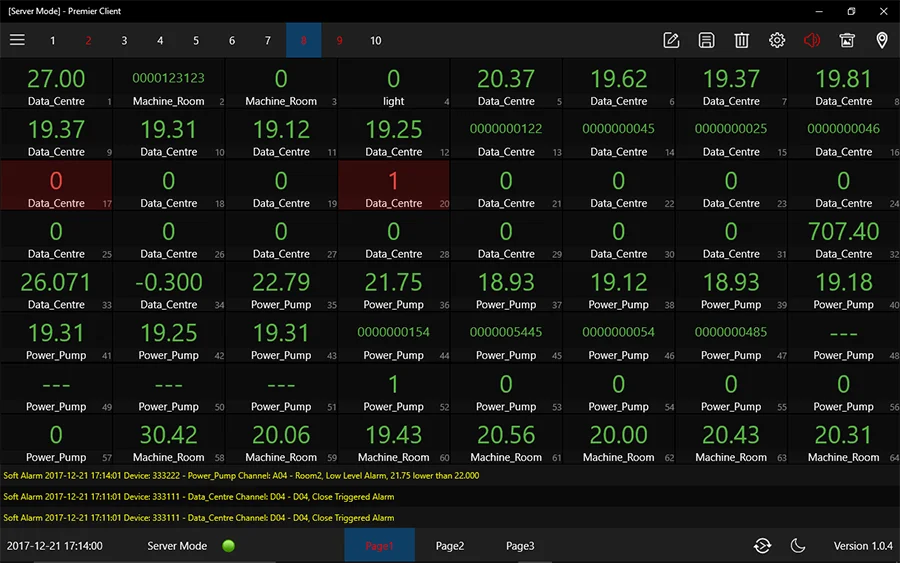Click the alarmed Data_Centre tile 17

(56, 186)
